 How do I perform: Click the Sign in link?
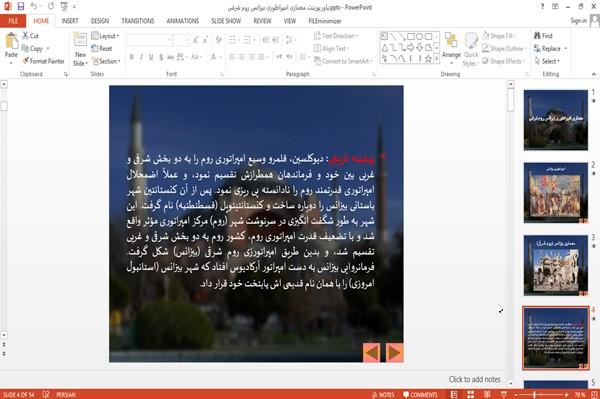click(578, 21)
